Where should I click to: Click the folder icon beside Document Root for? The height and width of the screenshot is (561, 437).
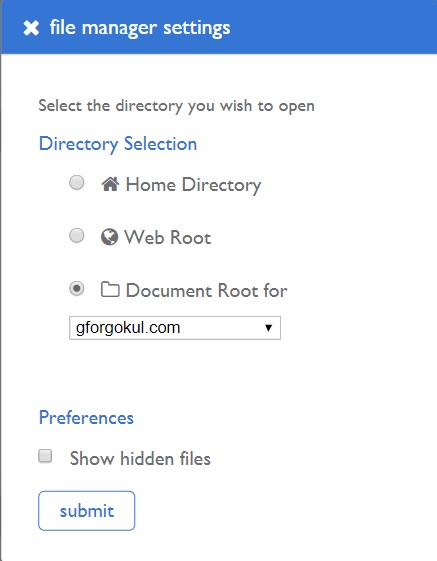coord(110,289)
